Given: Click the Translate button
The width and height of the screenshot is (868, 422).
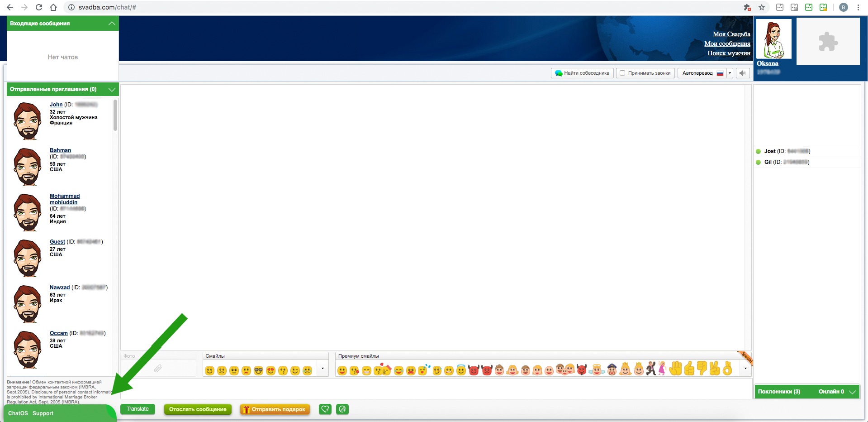Looking at the screenshot, I should [138, 409].
